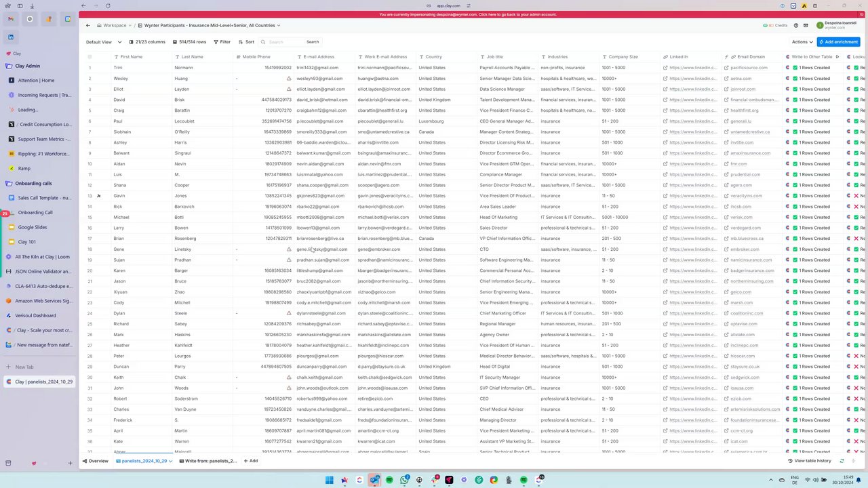Open the Windows Start menu icon
The width and height of the screenshot is (868, 488).
[330, 480]
